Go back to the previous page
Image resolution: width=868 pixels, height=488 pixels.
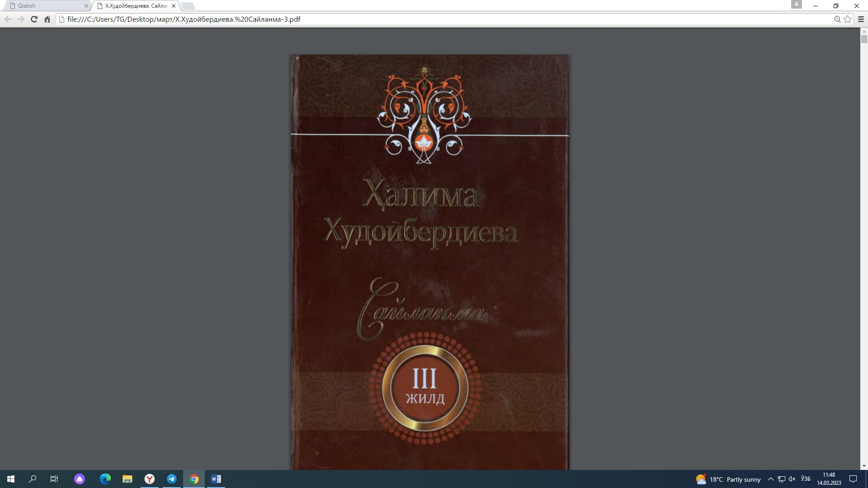[8, 19]
